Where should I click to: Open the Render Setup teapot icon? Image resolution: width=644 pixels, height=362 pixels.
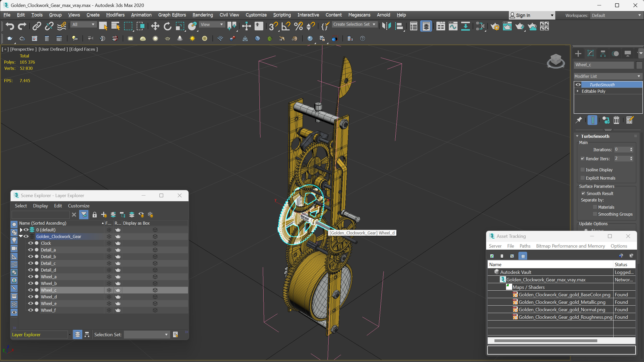(495, 26)
